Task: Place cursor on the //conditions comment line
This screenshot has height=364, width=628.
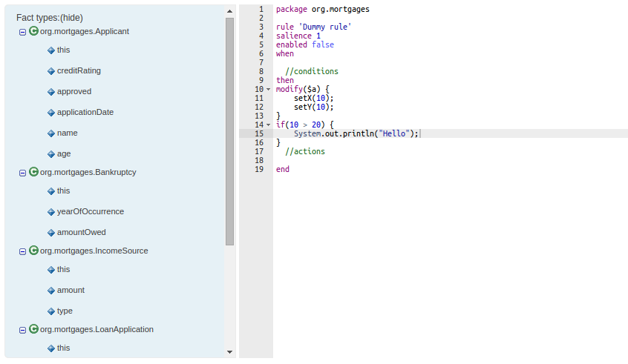Action: point(311,72)
